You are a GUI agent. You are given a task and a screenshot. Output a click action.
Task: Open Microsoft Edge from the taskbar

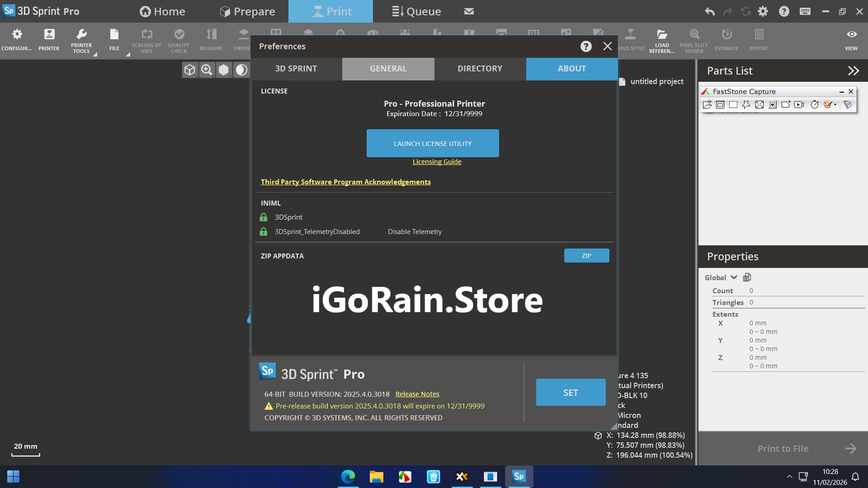[348, 477]
